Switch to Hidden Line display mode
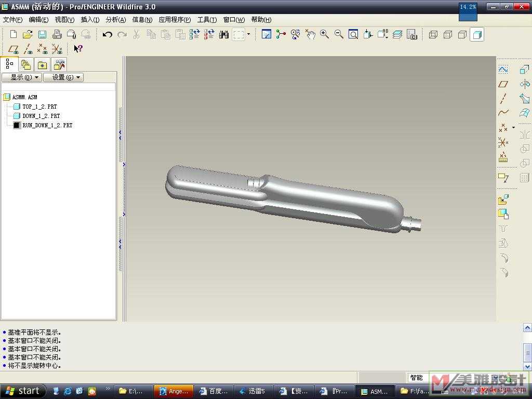This screenshot has width=532, height=399. [448, 34]
